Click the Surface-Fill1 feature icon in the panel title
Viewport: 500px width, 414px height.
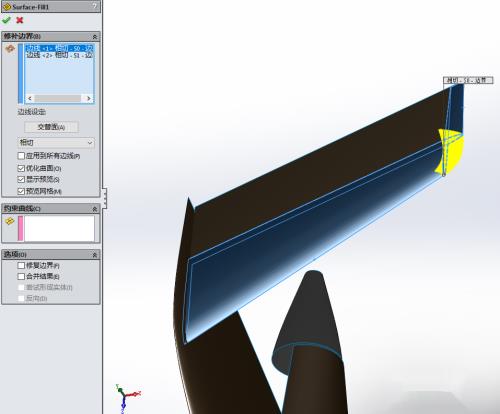[x=7, y=6]
